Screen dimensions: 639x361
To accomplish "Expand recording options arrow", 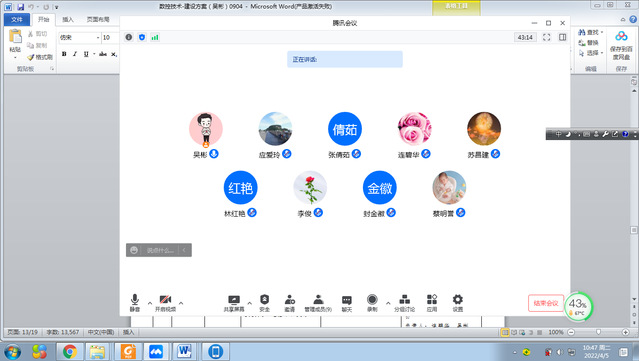I will 388,303.
